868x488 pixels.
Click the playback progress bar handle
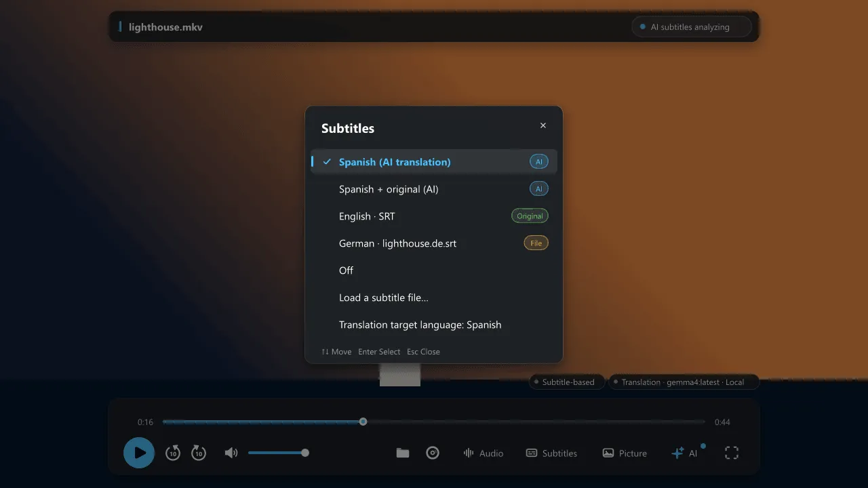(x=363, y=422)
